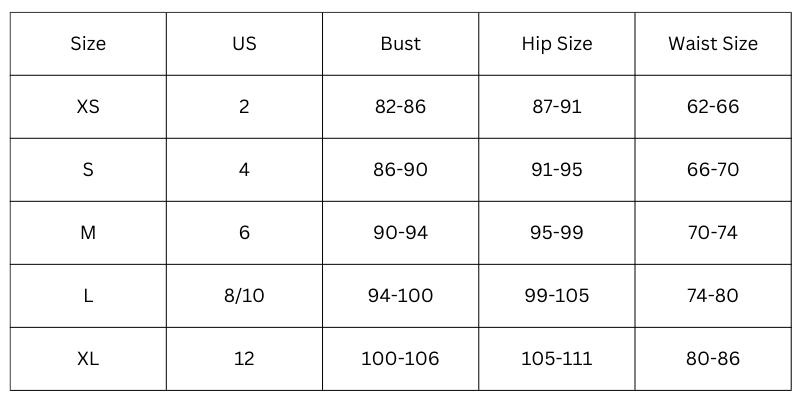Click the XL size row label
800x400 pixels.
coord(88,359)
